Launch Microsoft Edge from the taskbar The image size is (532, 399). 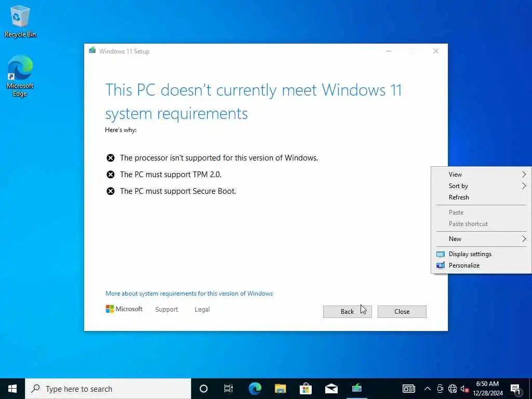pyautogui.click(x=255, y=389)
